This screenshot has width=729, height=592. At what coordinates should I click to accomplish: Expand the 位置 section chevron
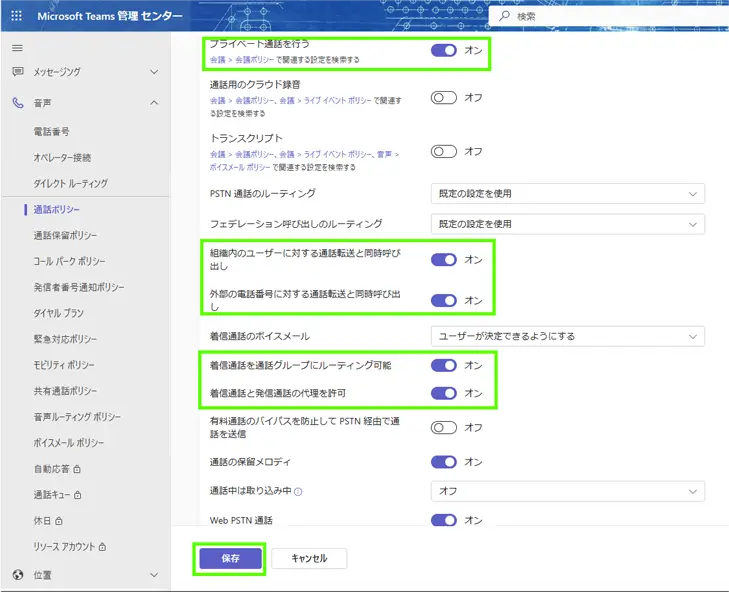(154, 575)
